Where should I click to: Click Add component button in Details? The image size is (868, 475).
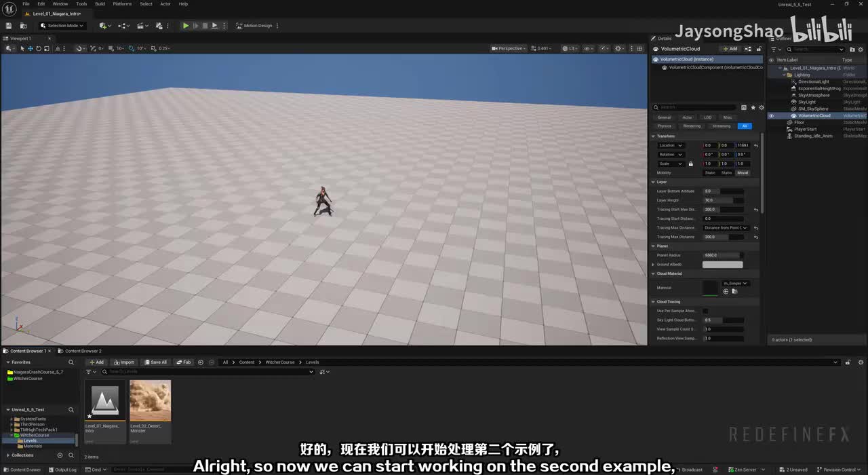click(730, 49)
